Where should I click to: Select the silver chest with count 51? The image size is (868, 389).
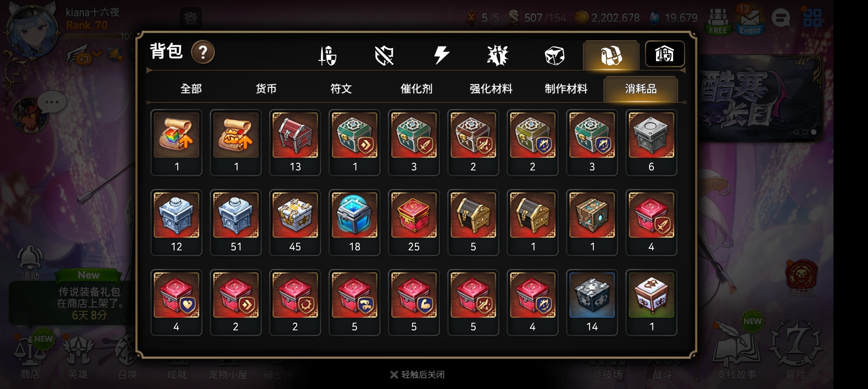(236, 223)
